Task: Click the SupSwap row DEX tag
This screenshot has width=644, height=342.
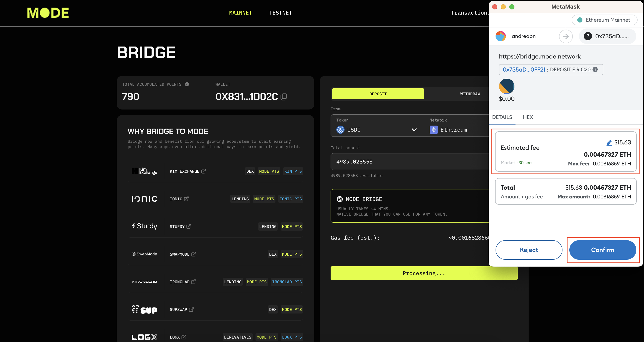Action: (273, 310)
